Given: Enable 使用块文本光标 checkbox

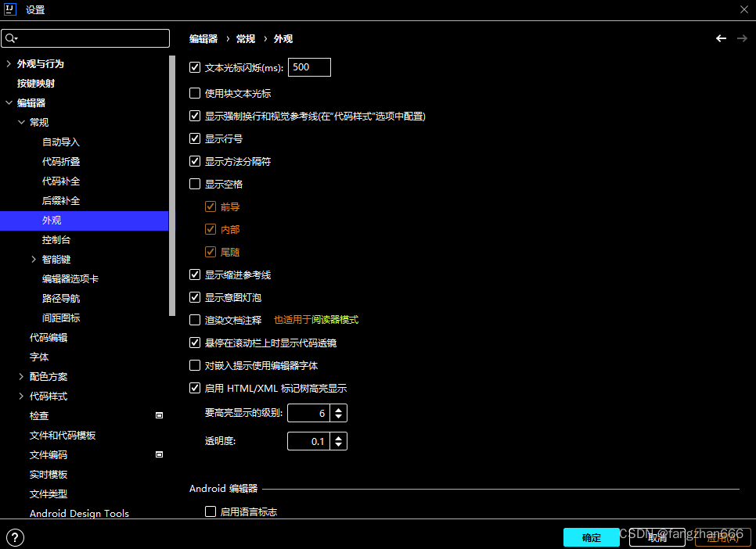Looking at the screenshot, I should (195, 93).
